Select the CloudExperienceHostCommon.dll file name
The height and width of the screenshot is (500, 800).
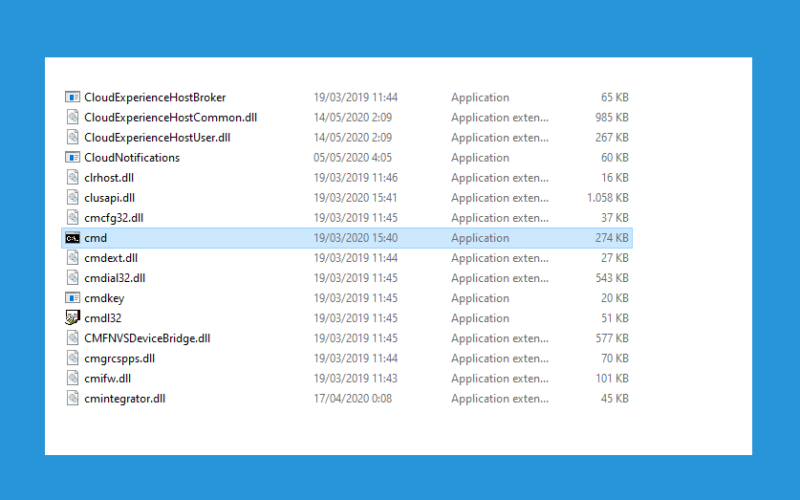coord(170,117)
